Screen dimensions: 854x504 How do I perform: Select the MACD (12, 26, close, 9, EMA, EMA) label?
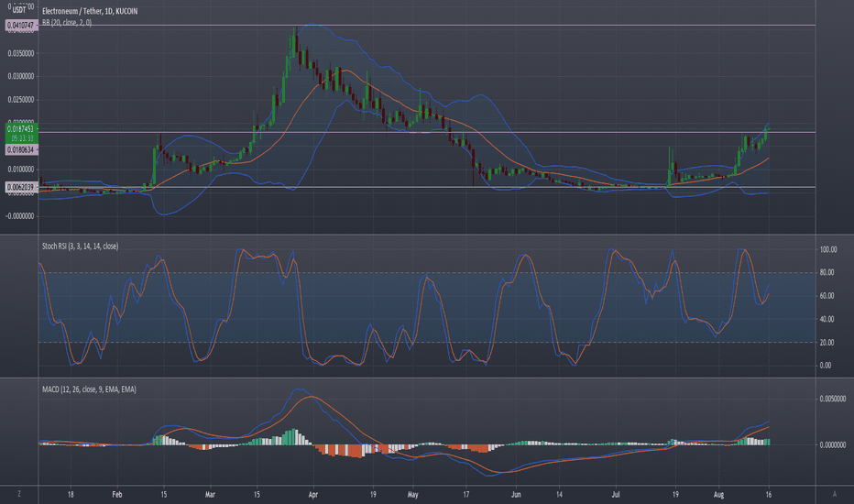[89, 389]
